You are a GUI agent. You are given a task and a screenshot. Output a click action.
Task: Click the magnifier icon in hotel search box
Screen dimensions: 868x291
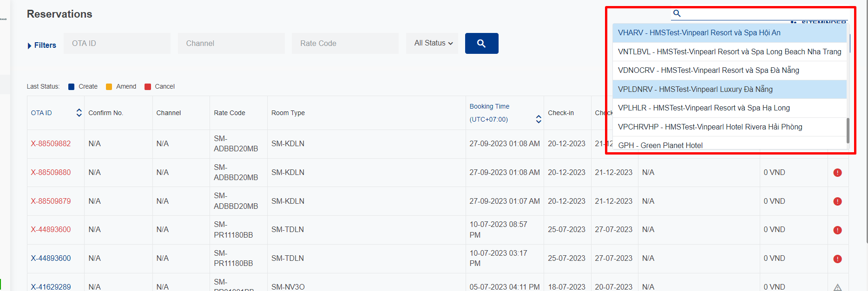677,13
